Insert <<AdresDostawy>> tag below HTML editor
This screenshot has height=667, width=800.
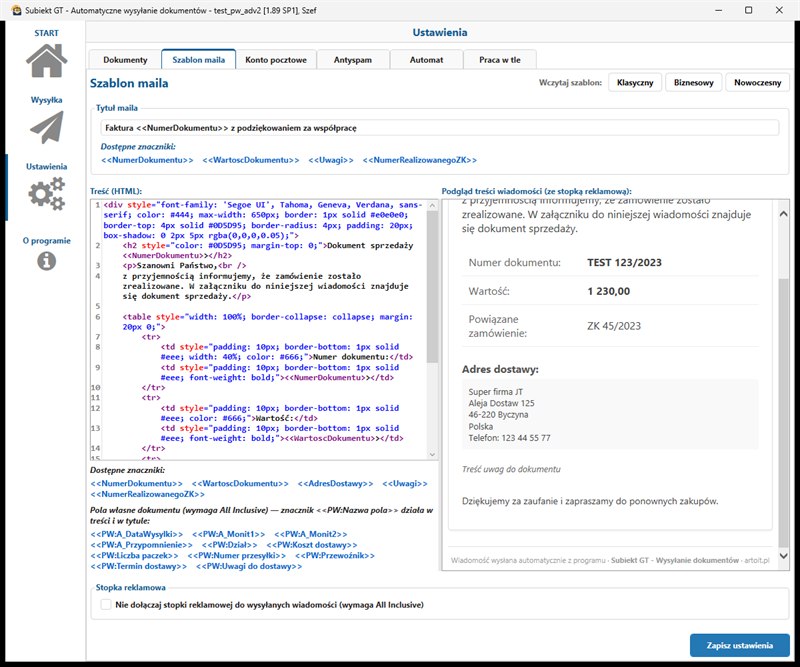[335, 483]
